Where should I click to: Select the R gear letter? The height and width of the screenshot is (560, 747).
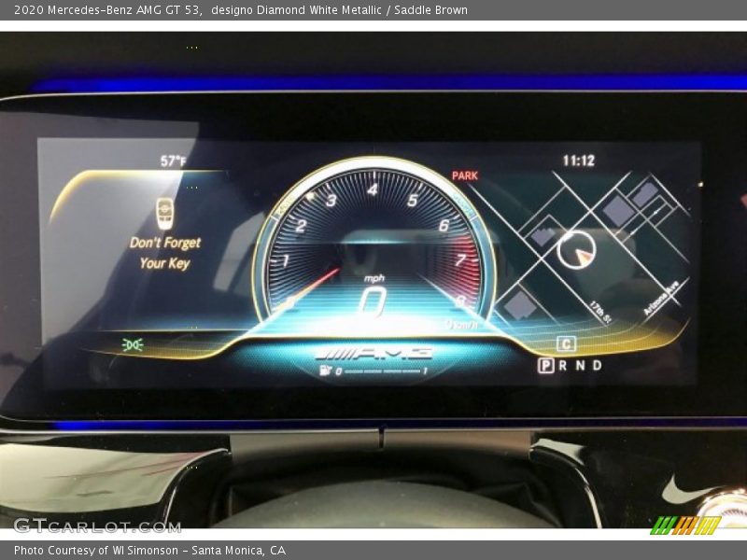point(562,366)
